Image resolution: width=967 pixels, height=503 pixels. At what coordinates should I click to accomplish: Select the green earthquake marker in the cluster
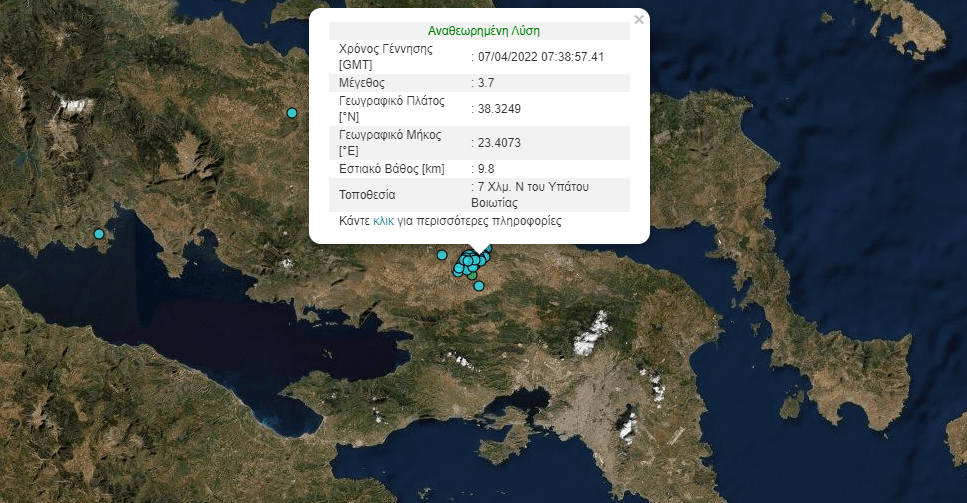click(x=472, y=277)
